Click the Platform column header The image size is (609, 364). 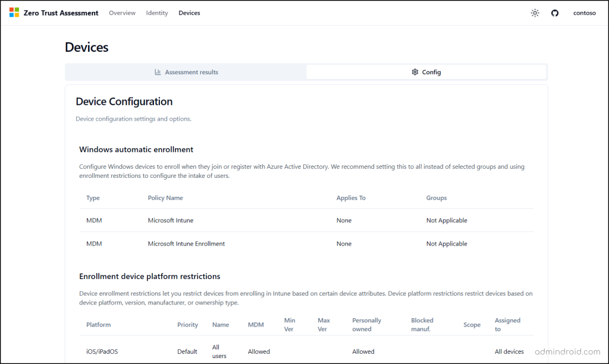[x=99, y=325]
